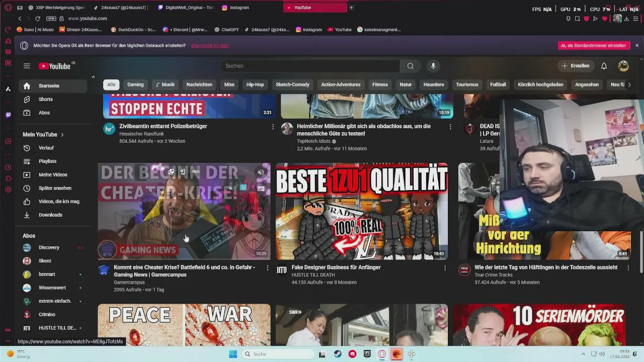Open True Crime Tracks channel avatar
This screenshot has height=362, width=644.
pyautogui.click(x=464, y=270)
